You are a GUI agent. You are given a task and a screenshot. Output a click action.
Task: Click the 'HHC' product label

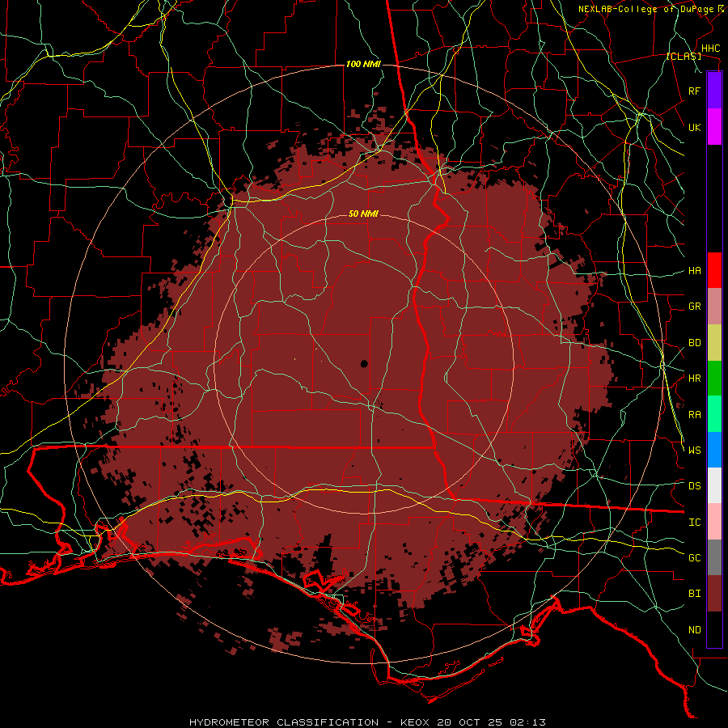point(710,49)
